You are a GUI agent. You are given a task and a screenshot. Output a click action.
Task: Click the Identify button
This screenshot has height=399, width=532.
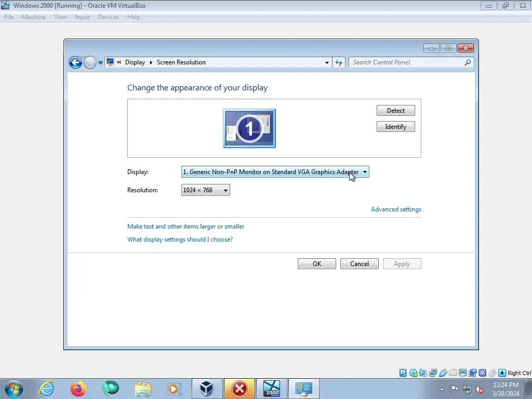click(395, 127)
